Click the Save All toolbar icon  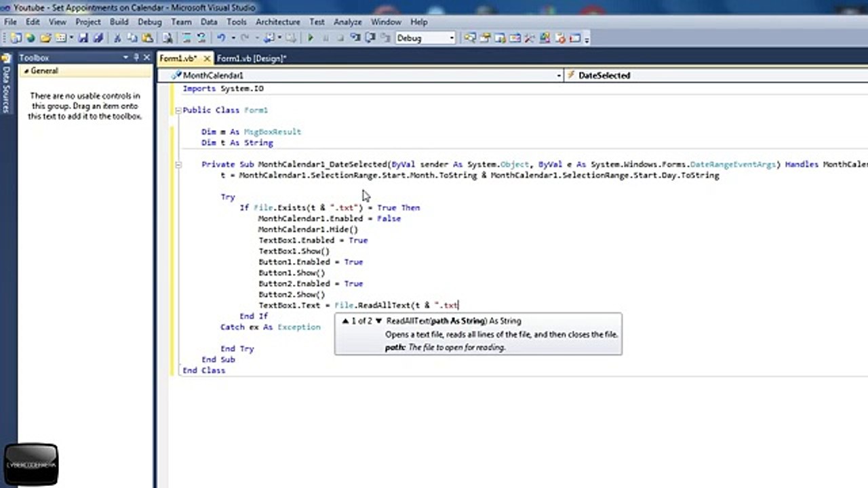click(x=98, y=38)
